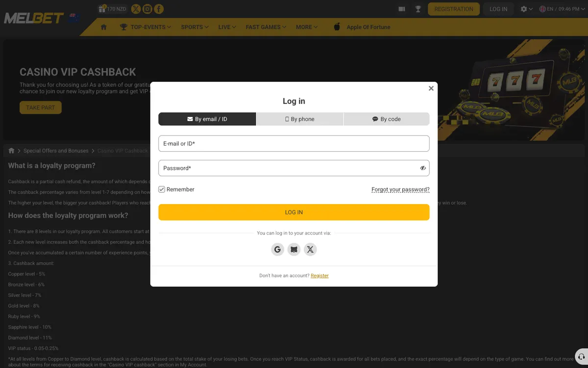This screenshot has width=588, height=368.
Task: Click "VIP status - 0.05-0.25%" text
Action: pyautogui.click(x=33, y=348)
